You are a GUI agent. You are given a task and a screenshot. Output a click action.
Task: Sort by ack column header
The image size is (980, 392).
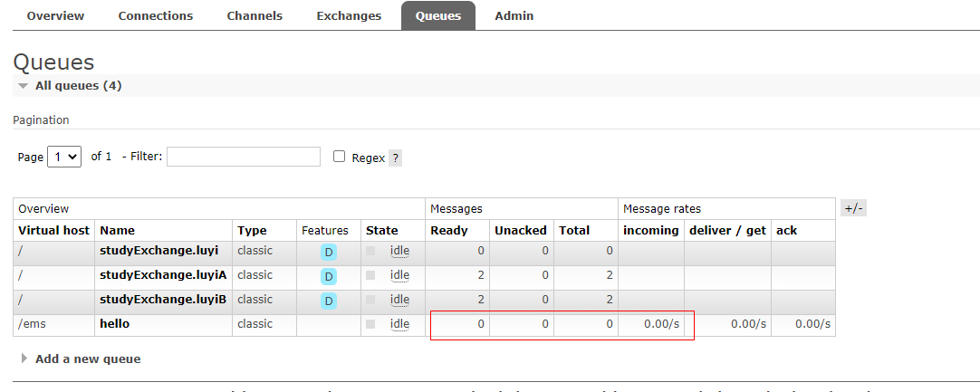click(786, 230)
